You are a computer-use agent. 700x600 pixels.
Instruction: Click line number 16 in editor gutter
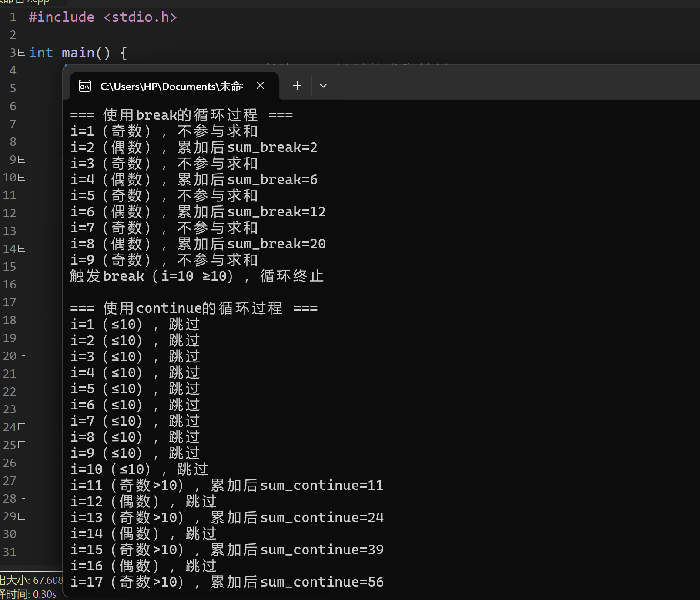[10, 285]
